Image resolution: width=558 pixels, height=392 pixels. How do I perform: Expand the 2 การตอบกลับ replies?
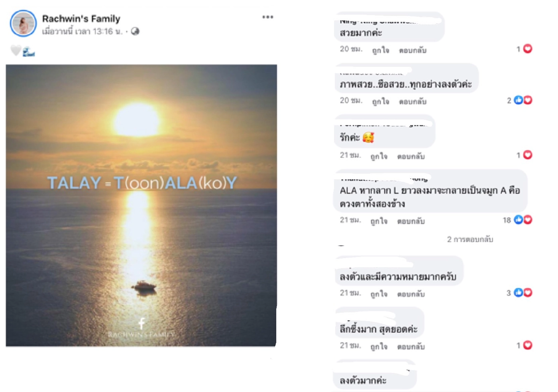pyautogui.click(x=470, y=239)
